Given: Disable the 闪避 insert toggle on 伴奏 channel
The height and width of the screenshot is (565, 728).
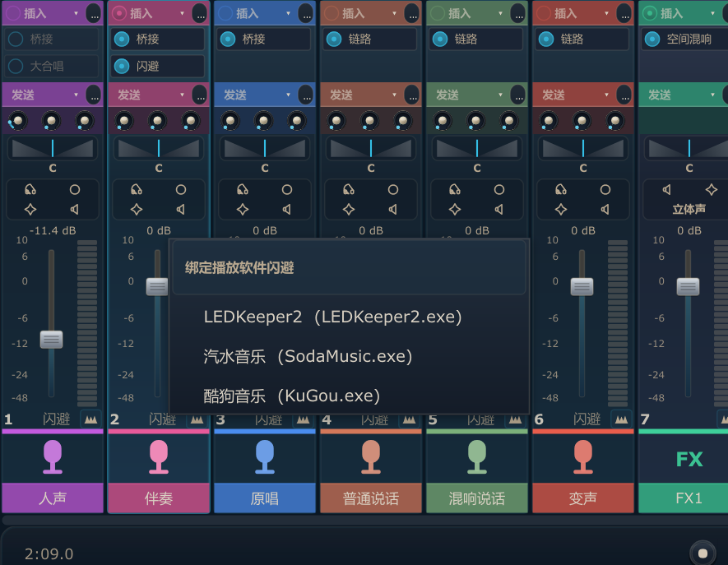Looking at the screenshot, I should 122,67.
